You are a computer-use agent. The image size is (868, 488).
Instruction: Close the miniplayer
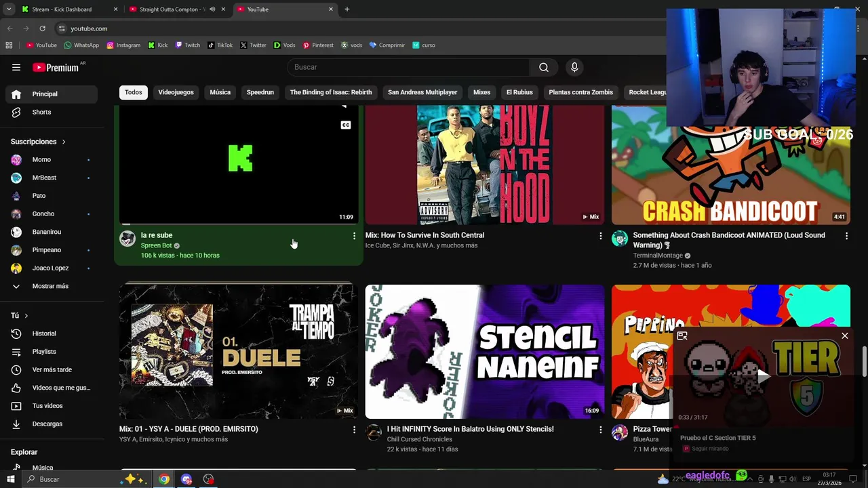(845, 336)
